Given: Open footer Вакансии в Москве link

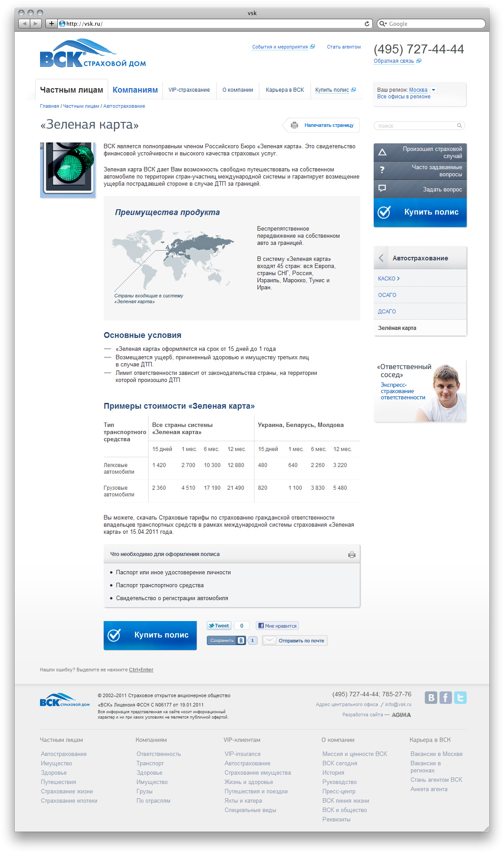Looking at the screenshot, I should coord(436,754).
